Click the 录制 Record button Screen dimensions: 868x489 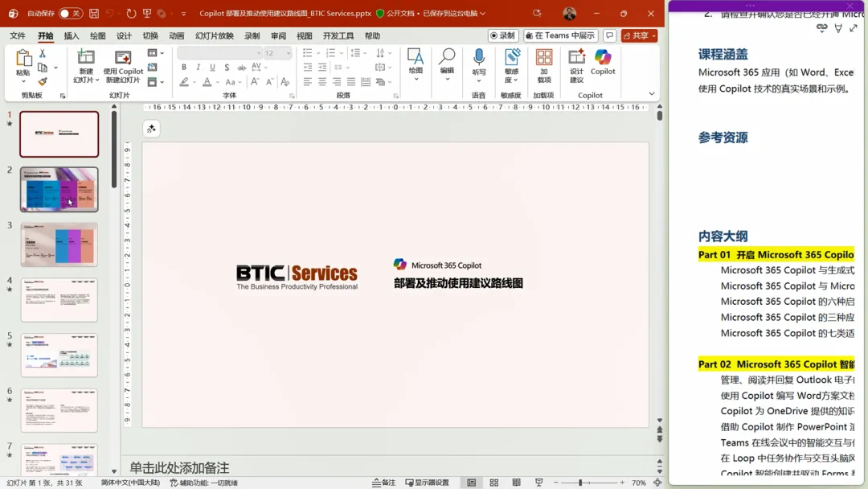[x=502, y=35]
